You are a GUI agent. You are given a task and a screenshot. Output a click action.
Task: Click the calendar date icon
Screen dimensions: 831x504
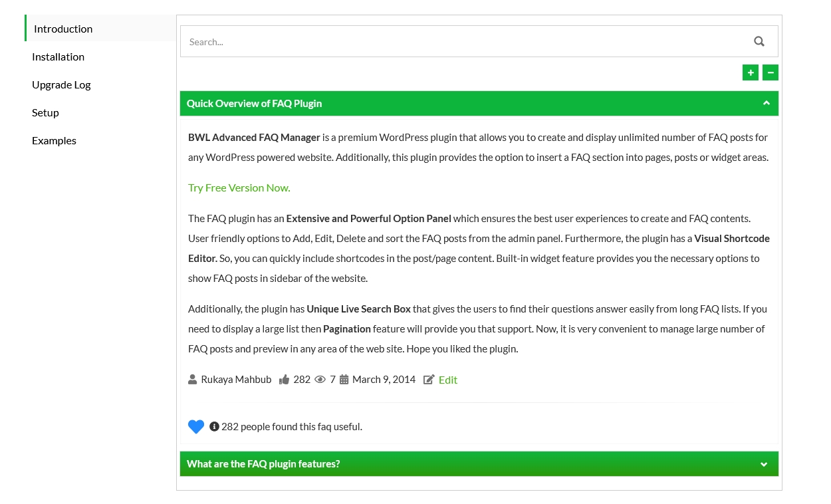click(344, 380)
